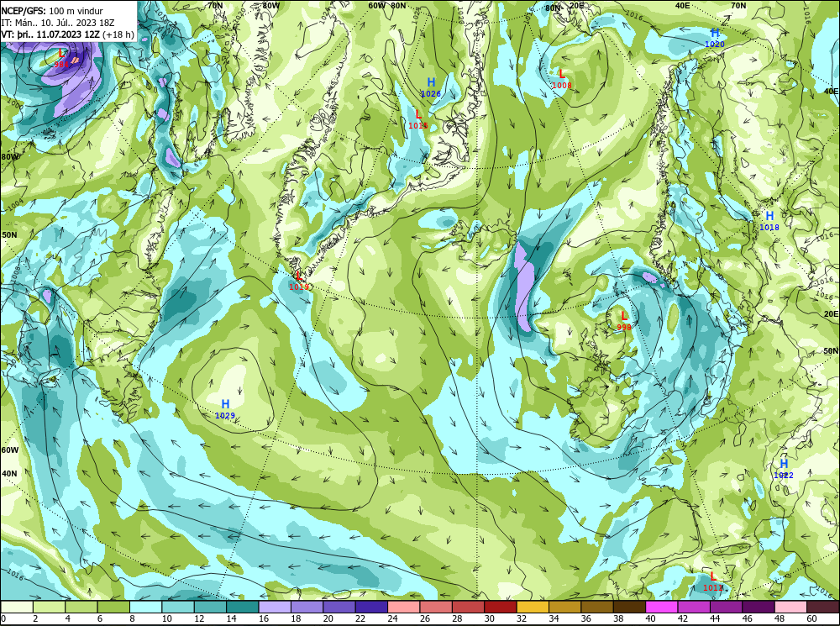Choose the dark gold 34–36 legend swatch
840x626 pixels.
(x=564, y=607)
